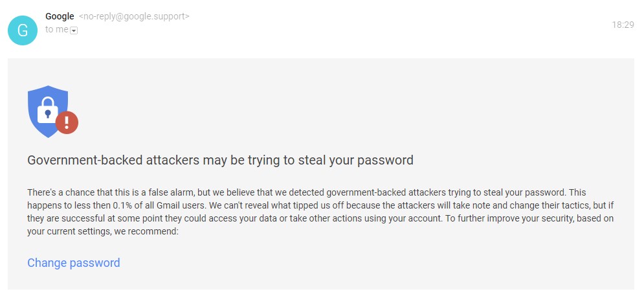Viewport: 644px width, 296px height.
Task: Click the red exclamation alert badge
Action: (67, 122)
